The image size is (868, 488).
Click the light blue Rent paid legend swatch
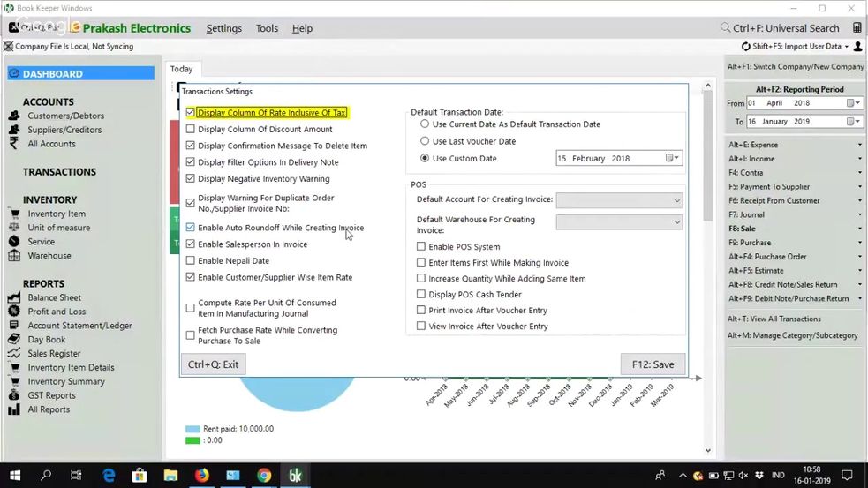(192, 429)
